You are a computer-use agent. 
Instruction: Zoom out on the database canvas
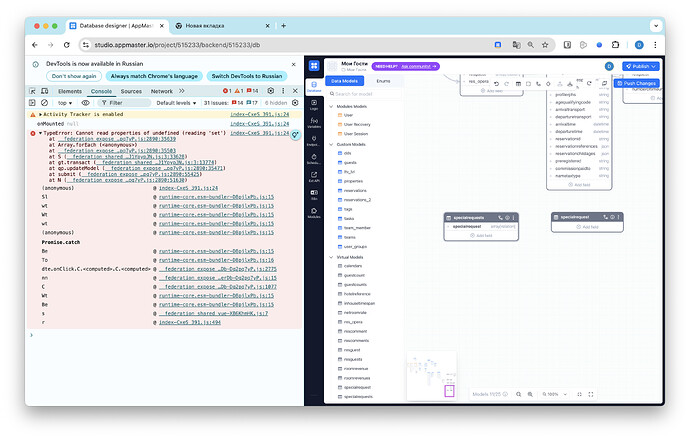tap(518, 394)
